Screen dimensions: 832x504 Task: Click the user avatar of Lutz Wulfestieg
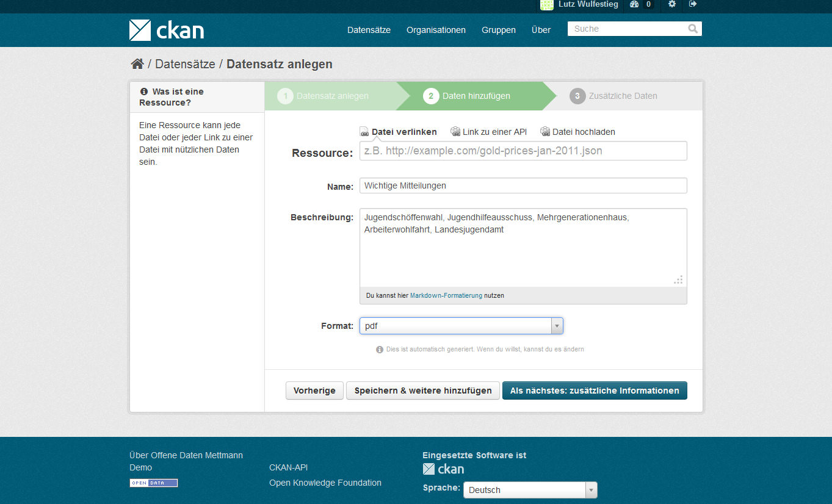coord(547,5)
